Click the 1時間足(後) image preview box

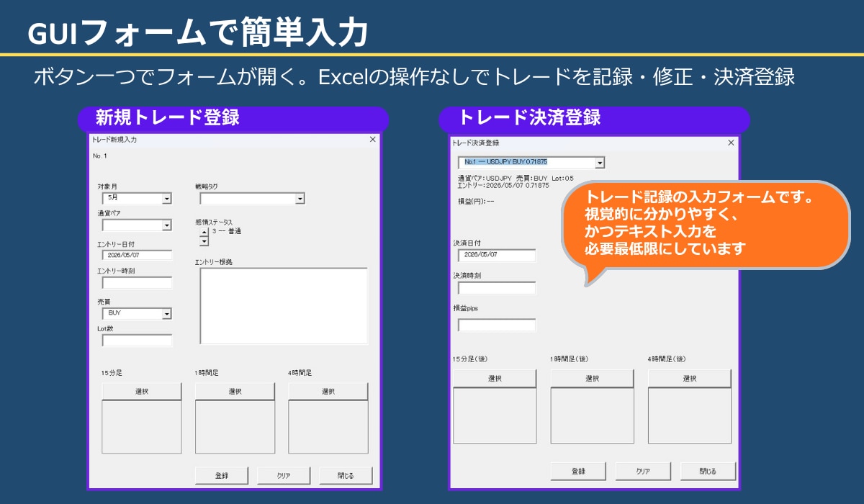(592, 415)
